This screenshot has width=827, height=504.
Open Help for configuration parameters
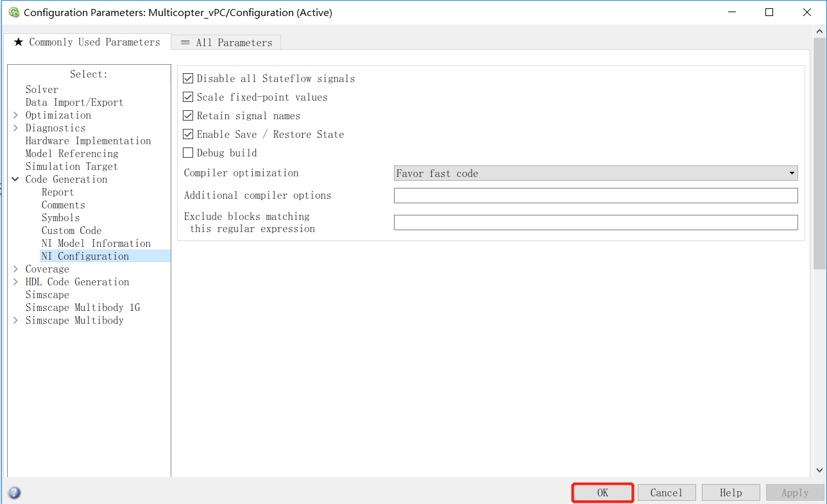pos(731,492)
